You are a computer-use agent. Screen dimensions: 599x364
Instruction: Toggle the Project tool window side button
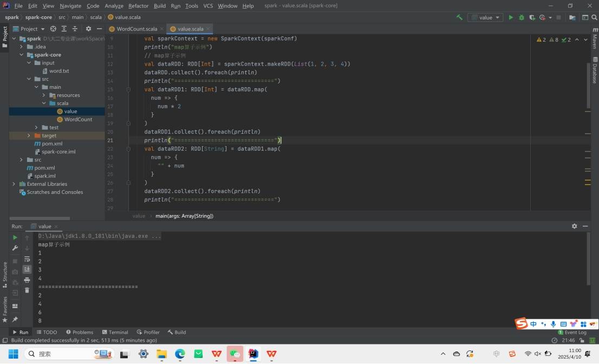pyautogui.click(x=4, y=37)
